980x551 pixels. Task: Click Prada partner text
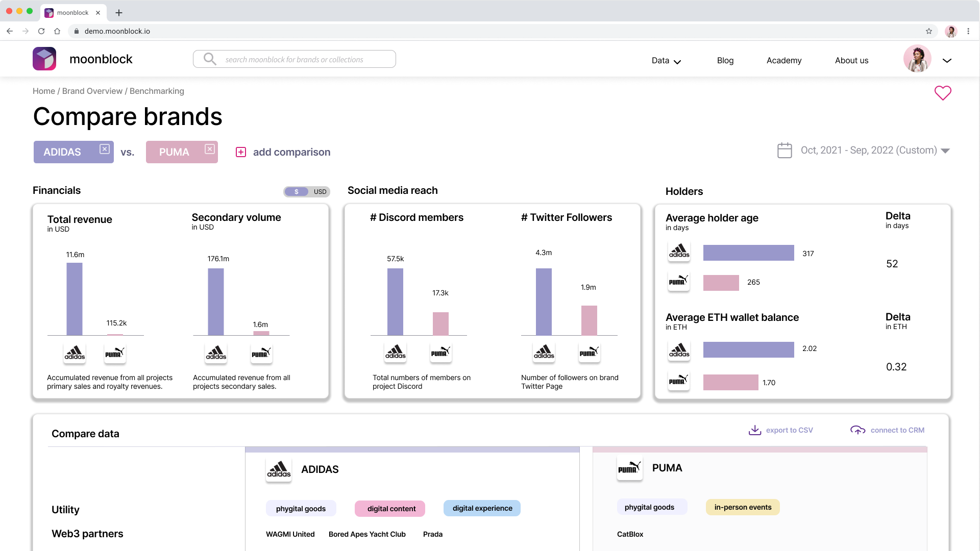click(433, 534)
